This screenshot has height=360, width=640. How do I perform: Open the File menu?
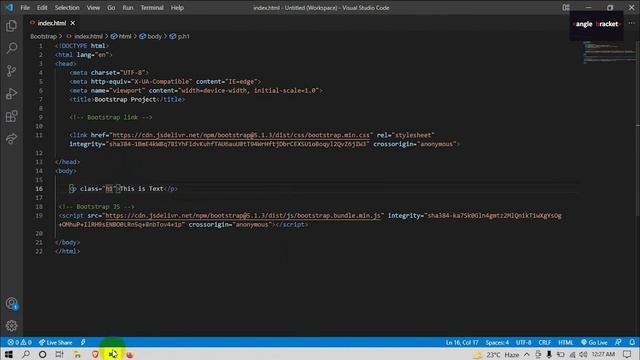(x=25, y=8)
